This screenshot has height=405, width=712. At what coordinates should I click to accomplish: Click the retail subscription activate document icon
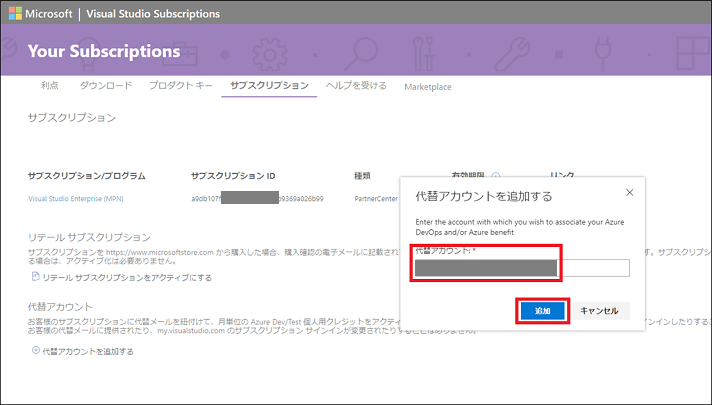(x=35, y=277)
